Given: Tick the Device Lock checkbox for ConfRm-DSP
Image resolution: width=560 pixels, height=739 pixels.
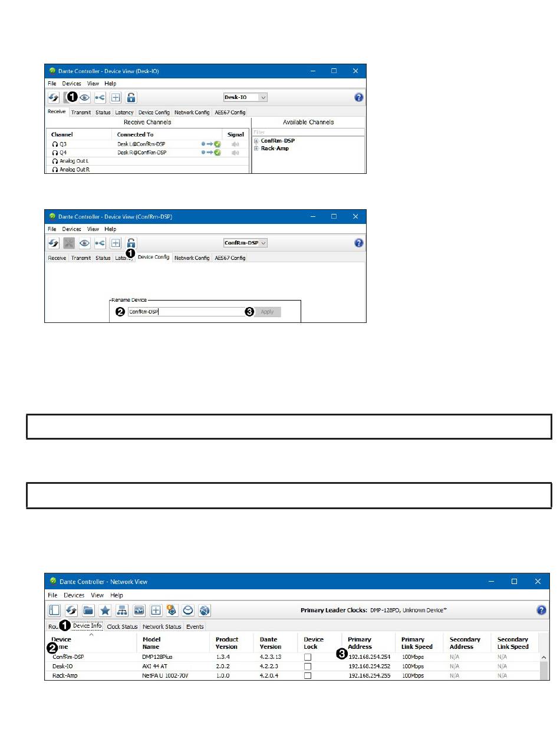Looking at the screenshot, I should pos(307,656).
